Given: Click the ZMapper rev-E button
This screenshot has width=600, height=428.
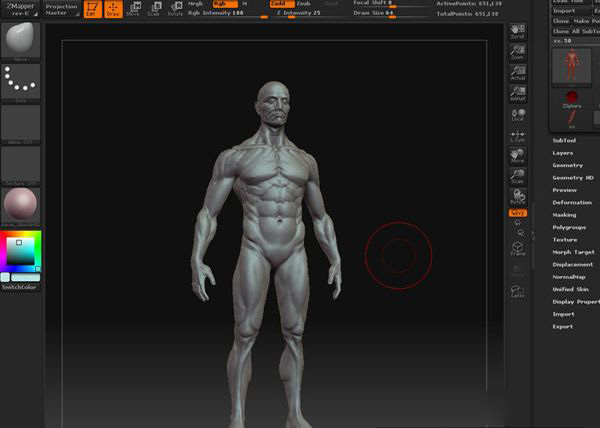Looking at the screenshot, I should pos(20,9).
